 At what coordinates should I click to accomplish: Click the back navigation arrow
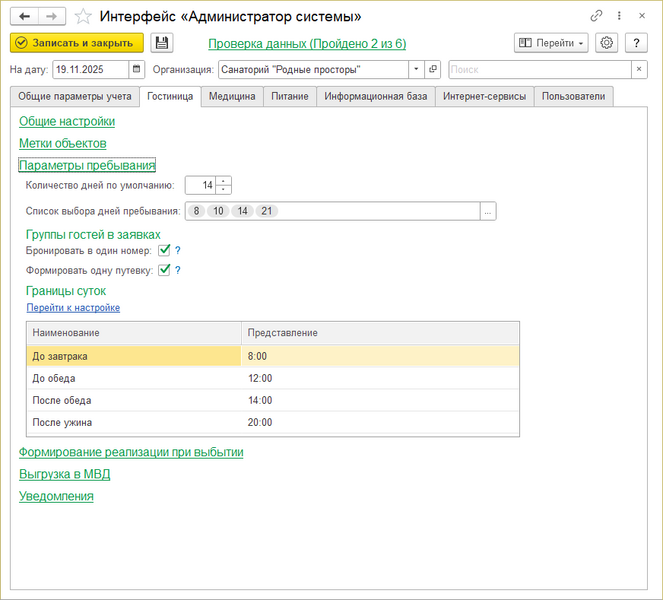pos(24,16)
